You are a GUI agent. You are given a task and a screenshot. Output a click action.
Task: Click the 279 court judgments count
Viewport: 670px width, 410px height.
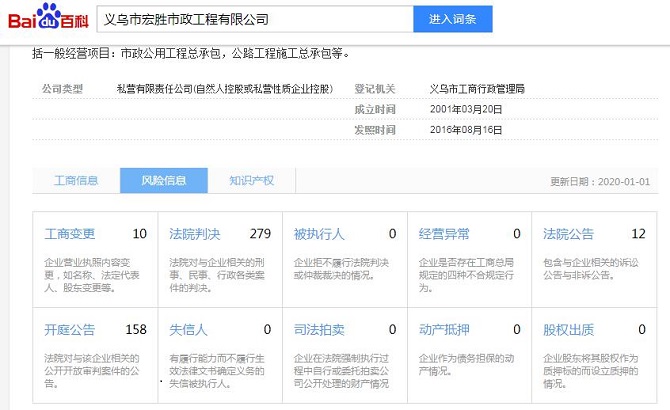coord(260,235)
